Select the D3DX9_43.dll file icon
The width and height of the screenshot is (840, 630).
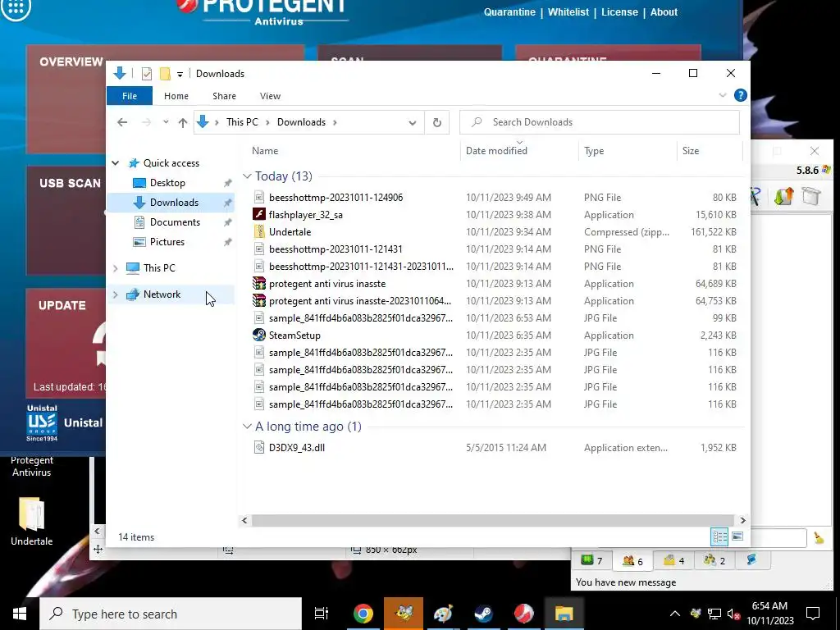tap(259, 447)
